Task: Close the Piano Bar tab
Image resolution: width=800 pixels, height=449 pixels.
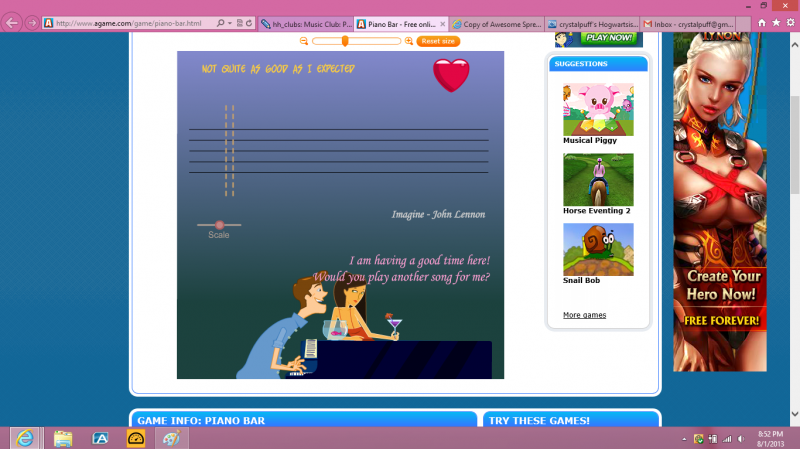Action: pos(443,24)
